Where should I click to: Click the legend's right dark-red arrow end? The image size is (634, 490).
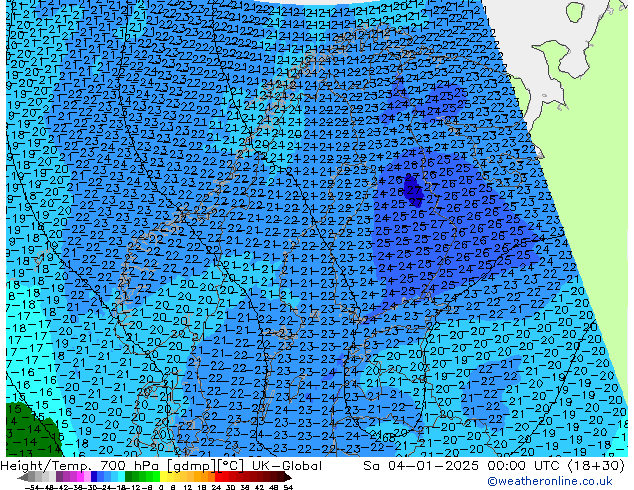click(287, 477)
